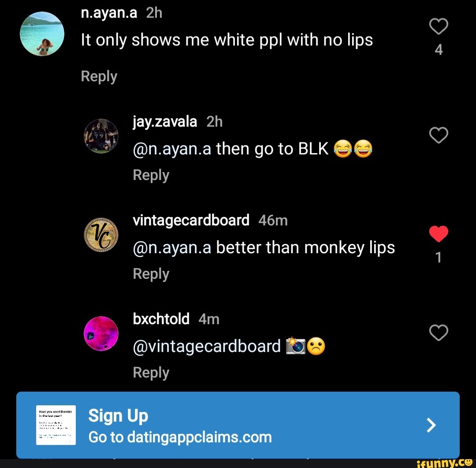Open the VC logo profile avatar
This screenshot has width=476, height=468.
tap(101, 235)
